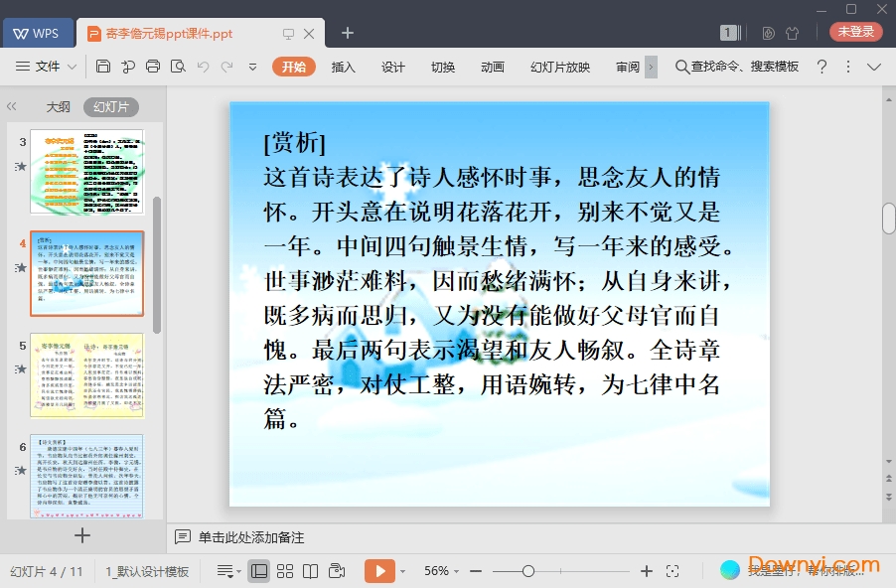The height and width of the screenshot is (588, 896).
Task: Expand the ribbon with the chevron
Action: coord(874,67)
